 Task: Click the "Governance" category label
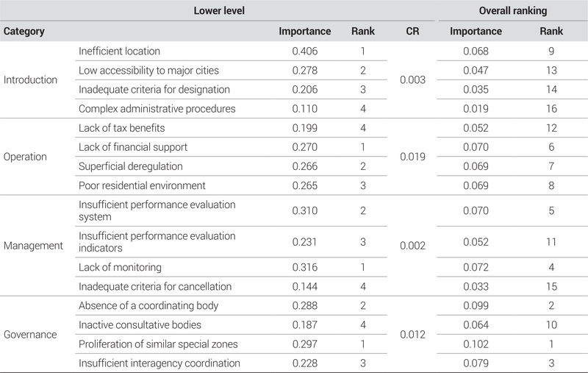click(x=31, y=334)
